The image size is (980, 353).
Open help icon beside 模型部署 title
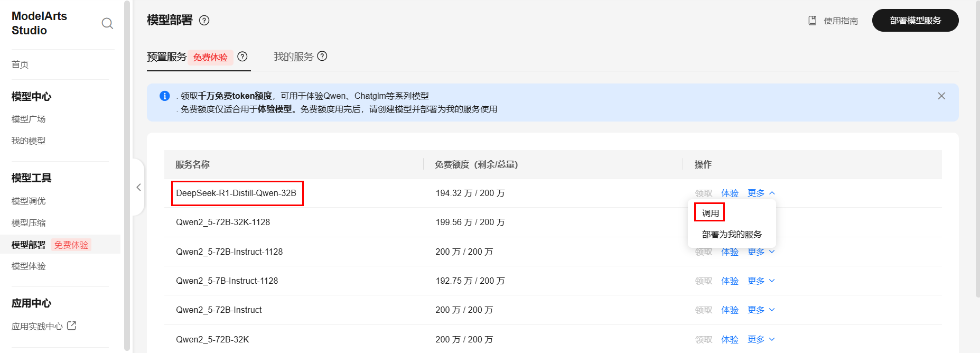coord(204,20)
